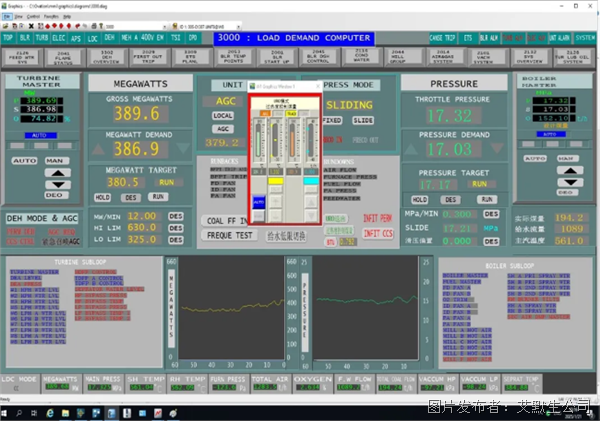Click DES button beside MW/MIN value

point(176,216)
